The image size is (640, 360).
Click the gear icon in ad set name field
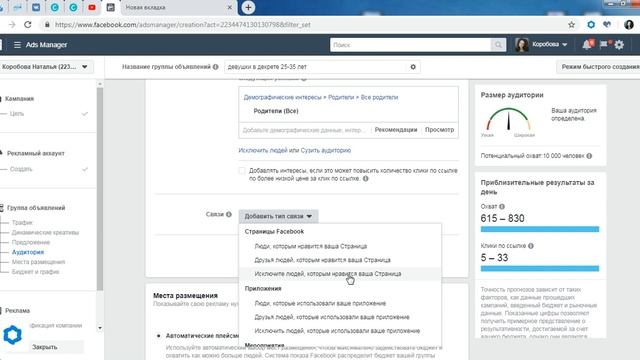coord(413,67)
